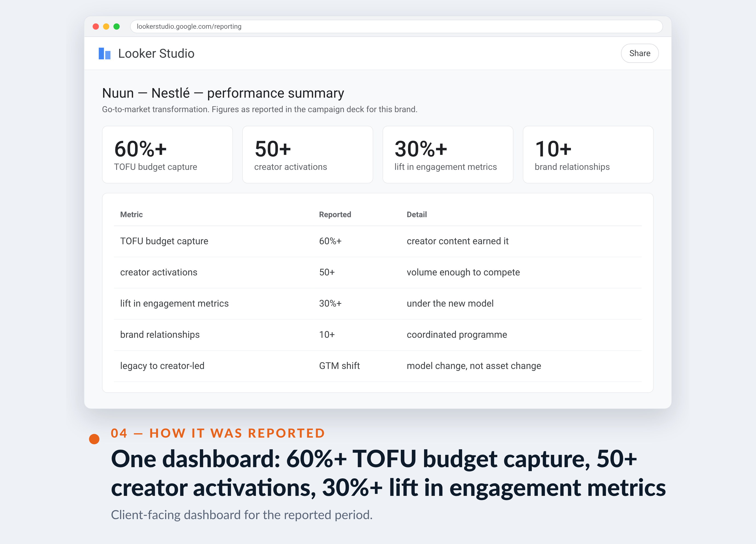Click 'brand relationships' table row cell

[160, 334]
